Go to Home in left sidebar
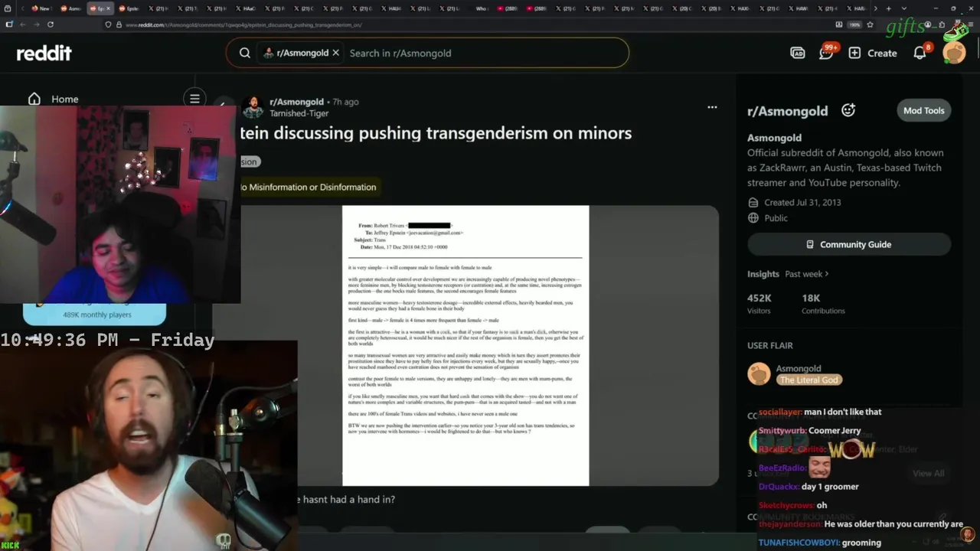 tap(54, 99)
